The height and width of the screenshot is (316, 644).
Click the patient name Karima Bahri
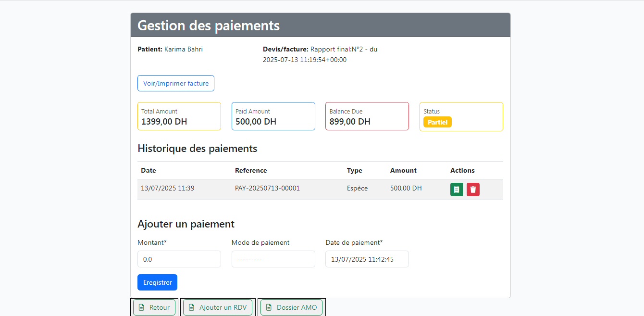click(184, 49)
